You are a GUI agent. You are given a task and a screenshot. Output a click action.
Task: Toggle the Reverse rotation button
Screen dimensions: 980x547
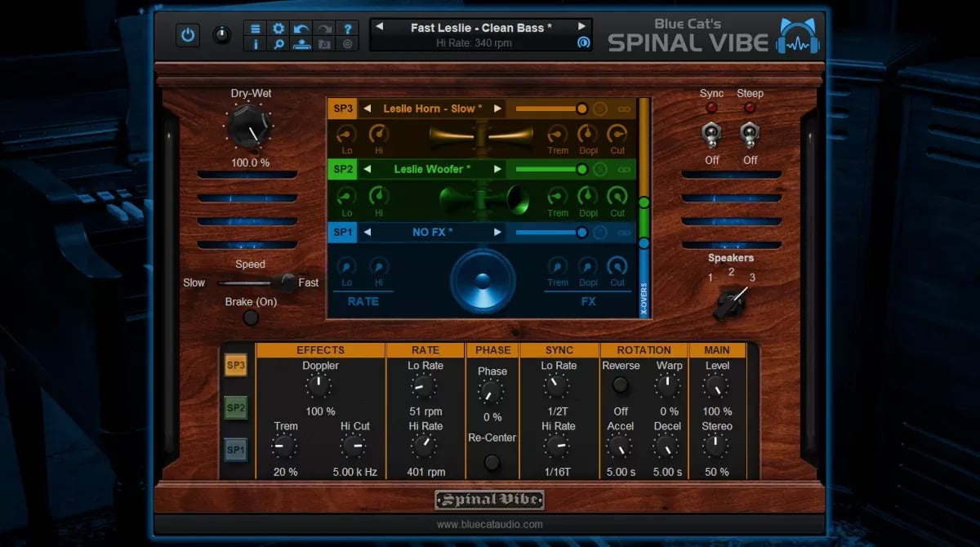[621, 385]
